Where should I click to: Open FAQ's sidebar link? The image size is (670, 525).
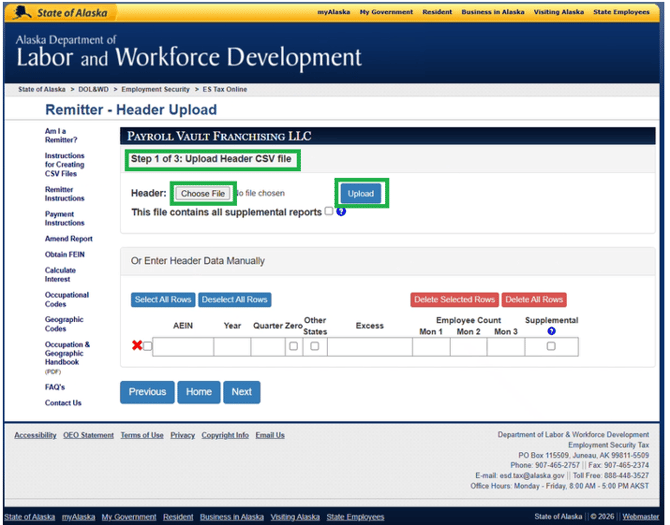(x=55, y=387)
